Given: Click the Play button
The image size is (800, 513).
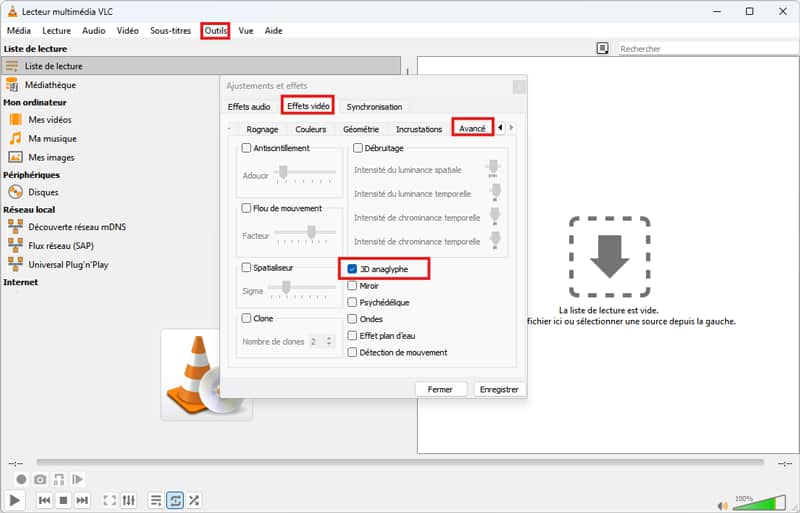Looking at the screenshot, I should [x=15, y=499].
